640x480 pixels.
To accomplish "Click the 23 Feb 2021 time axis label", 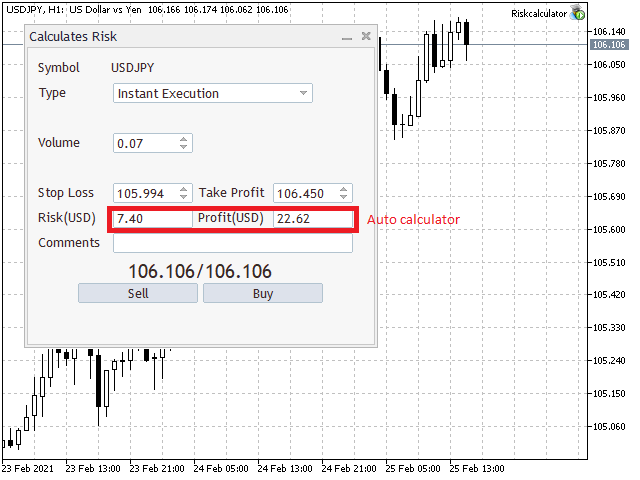I will pos(27,469).
